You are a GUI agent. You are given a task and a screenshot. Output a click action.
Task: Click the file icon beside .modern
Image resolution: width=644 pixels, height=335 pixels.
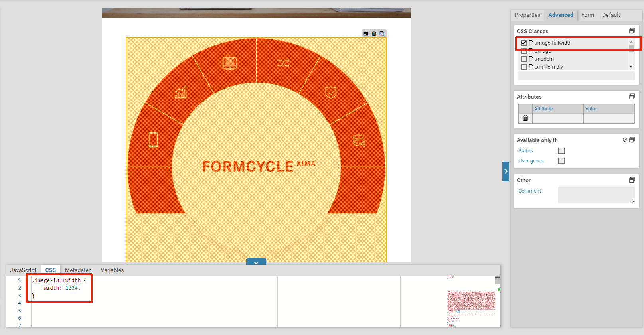point(531,59)
